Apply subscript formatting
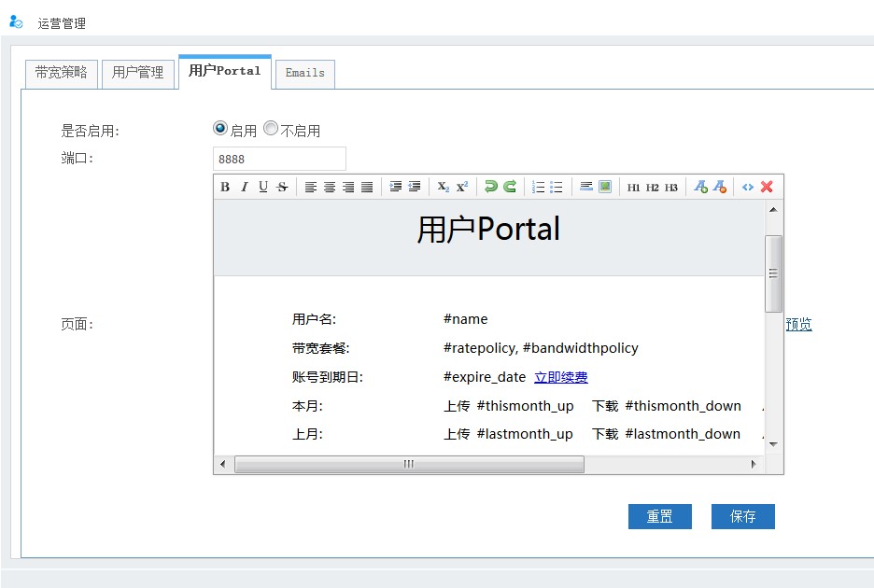Screen dimensions: 874x588 [444, 187]
